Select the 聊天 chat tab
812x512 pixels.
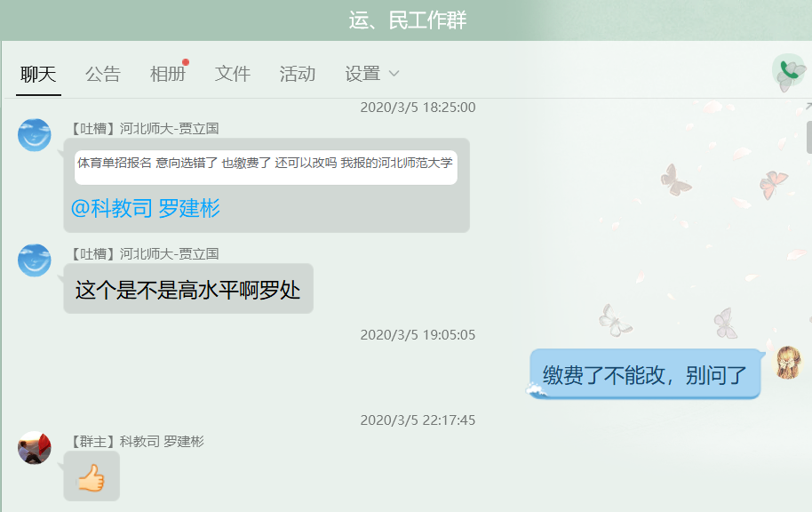[x=38, y=75]
